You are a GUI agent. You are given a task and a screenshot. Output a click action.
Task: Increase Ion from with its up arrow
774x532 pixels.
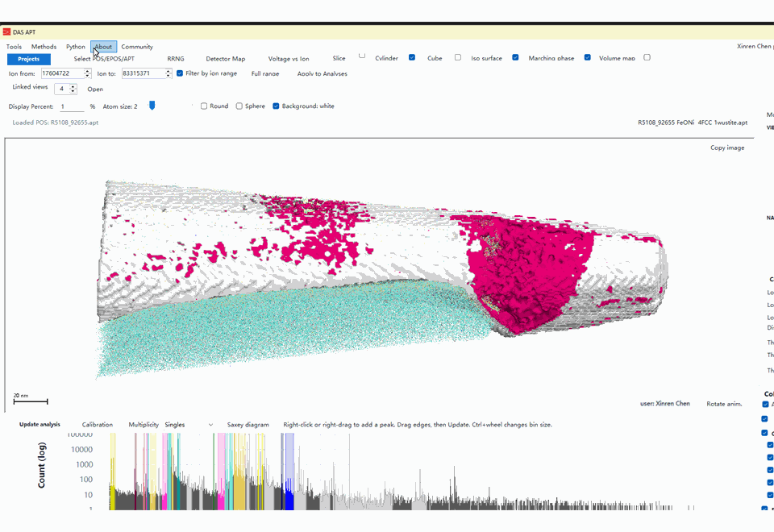pos(87,71)
